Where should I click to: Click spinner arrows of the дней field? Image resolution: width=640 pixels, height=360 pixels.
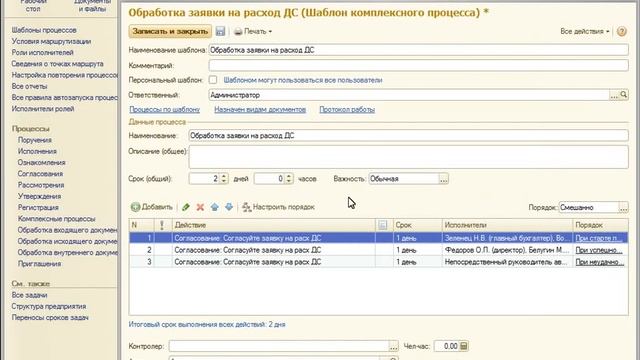click(224, 179)
